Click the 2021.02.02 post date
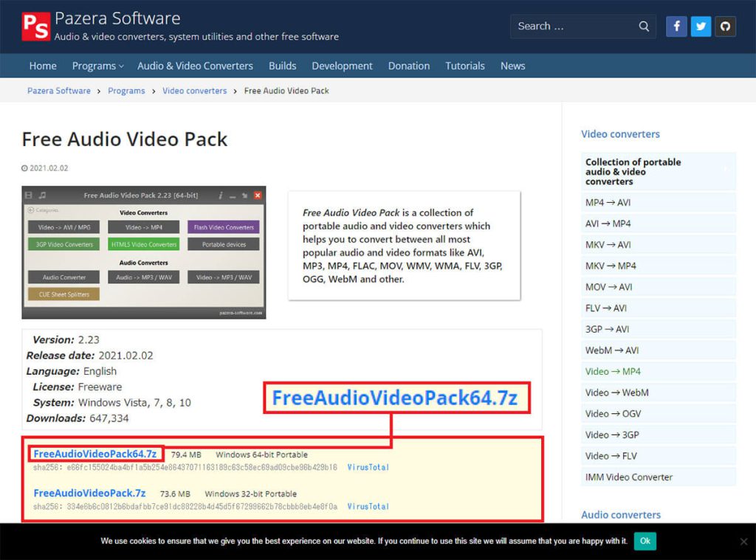This screenshot has height=560, width=756. click(x=49, y=168)
